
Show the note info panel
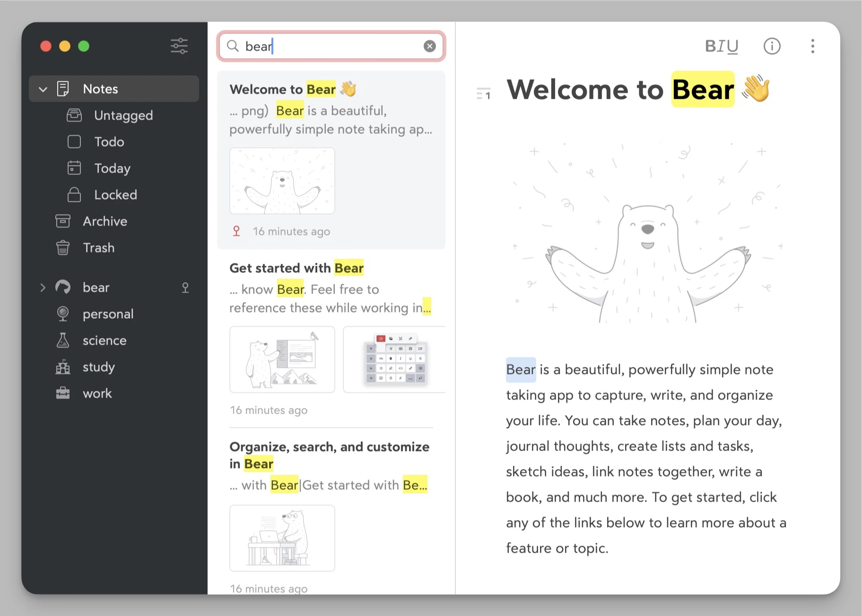click(x=771, y=46)
